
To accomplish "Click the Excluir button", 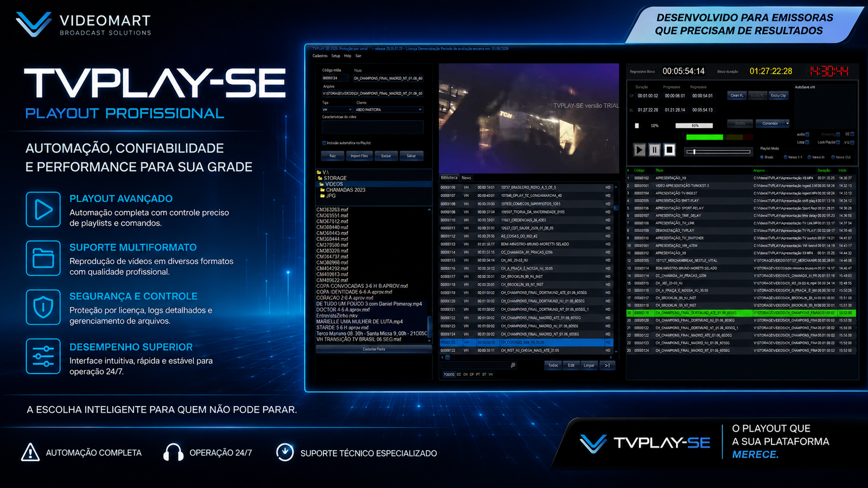I will [386, 156].
